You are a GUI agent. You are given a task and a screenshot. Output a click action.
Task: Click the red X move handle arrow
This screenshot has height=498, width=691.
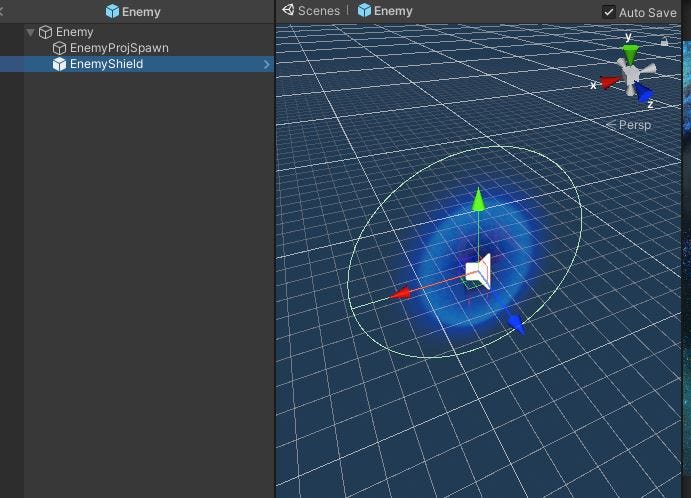coord(401,294)
